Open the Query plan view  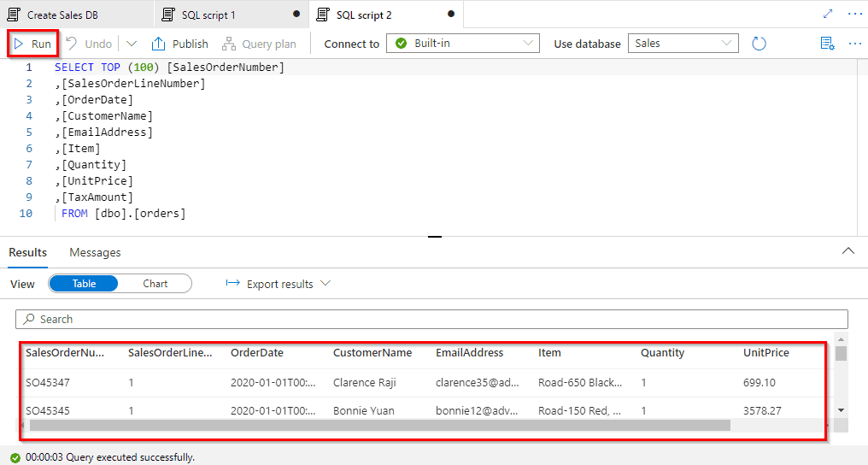point(259,44)
